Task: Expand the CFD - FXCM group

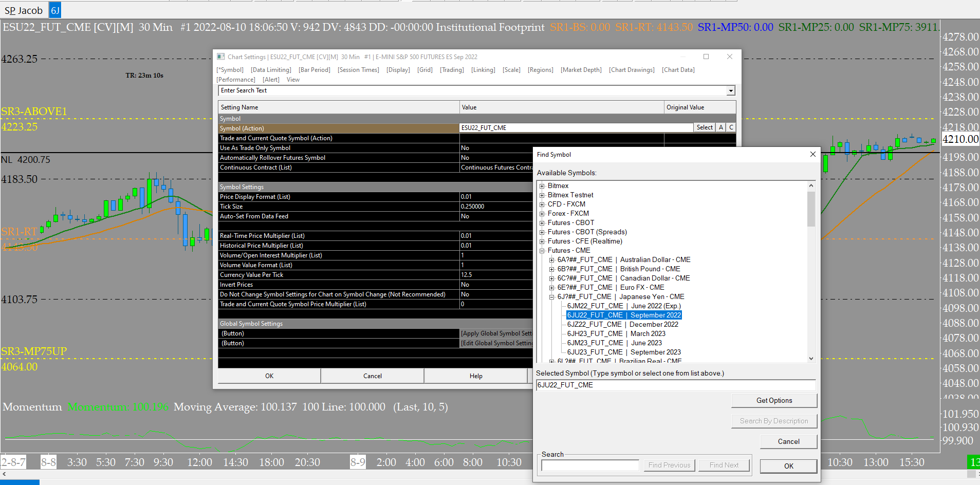Action: click(542, 204)
